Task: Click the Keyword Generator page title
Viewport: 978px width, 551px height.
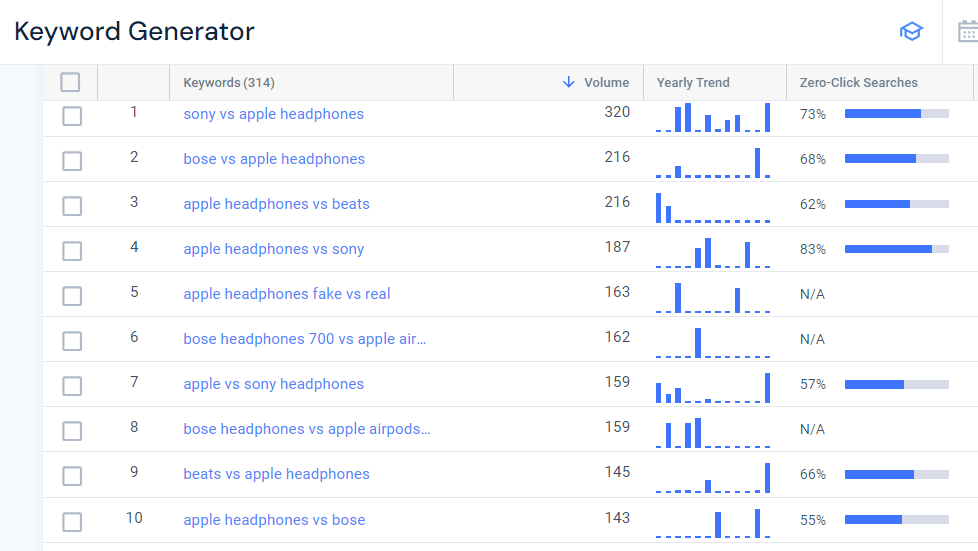Action: (134, 31)
